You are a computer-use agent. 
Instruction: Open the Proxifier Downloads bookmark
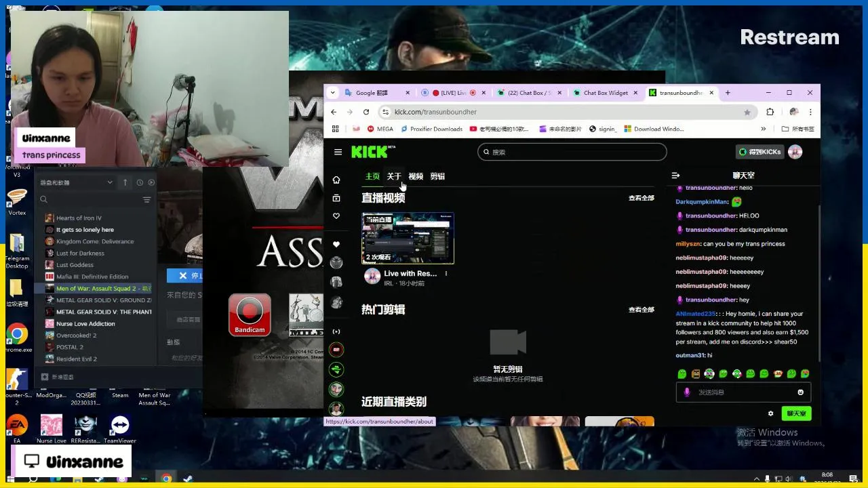point(431,129)
